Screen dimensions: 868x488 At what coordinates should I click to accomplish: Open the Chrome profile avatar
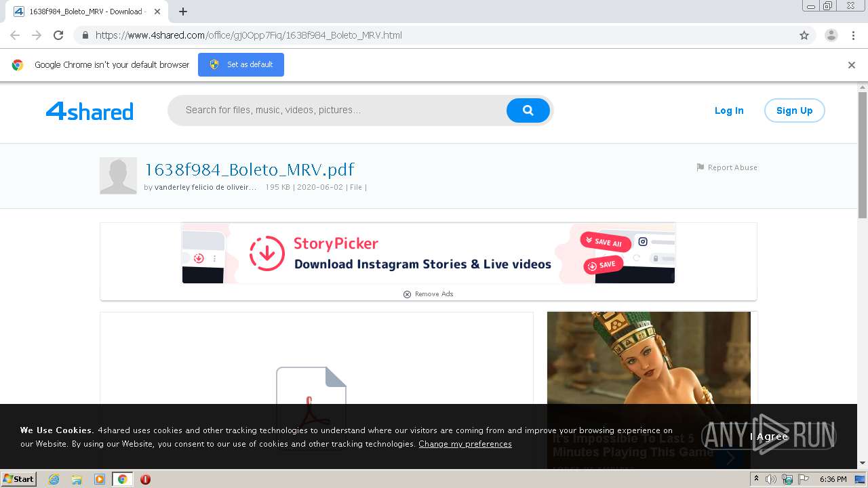(x=831, y=35)
